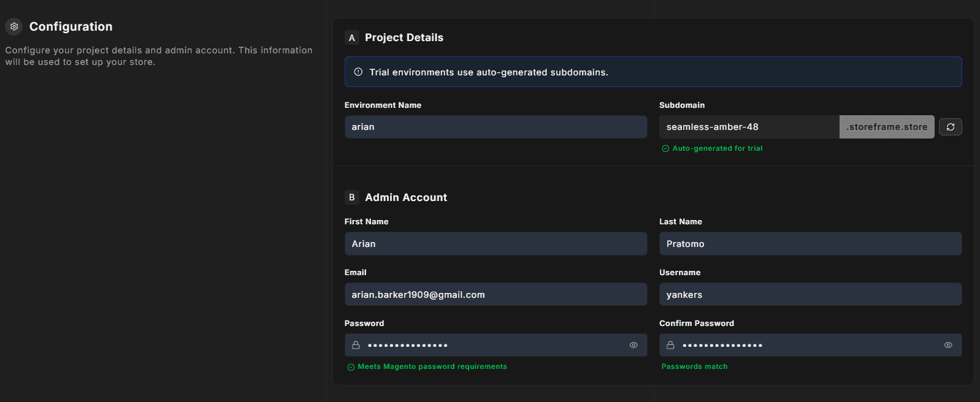Viewport: 980px width, 402px height.
Task: Click the Email label
Action: pos(356,273)
